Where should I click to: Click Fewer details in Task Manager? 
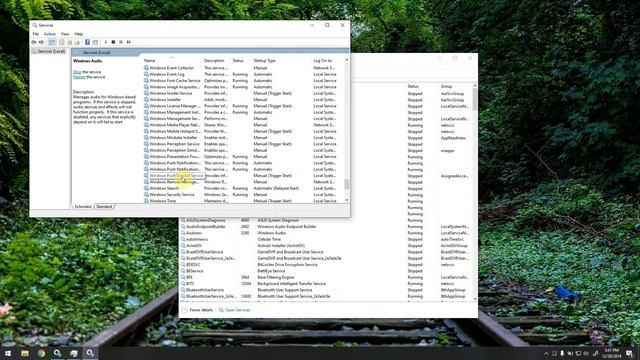pyautogui.click(x=198, y=310)
